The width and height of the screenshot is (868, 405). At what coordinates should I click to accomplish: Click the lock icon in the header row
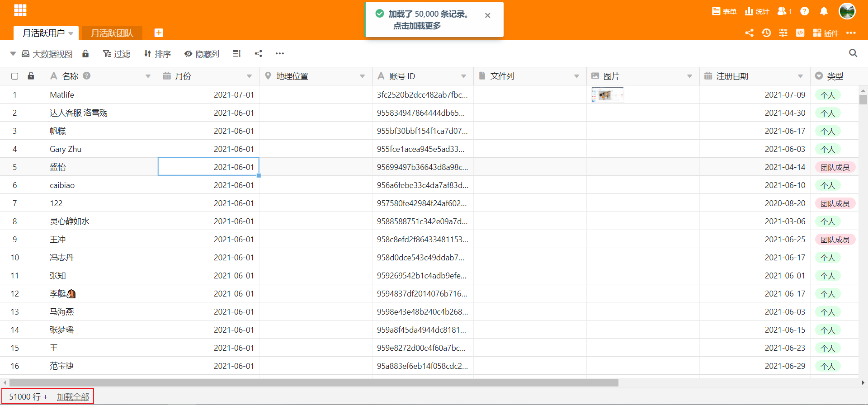[x=31, y=75]
